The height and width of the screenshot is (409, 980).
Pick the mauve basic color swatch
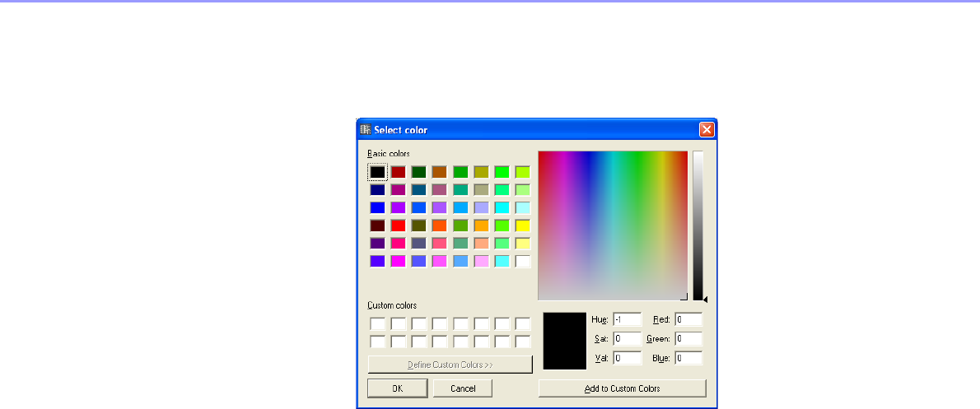pos(440,190)
